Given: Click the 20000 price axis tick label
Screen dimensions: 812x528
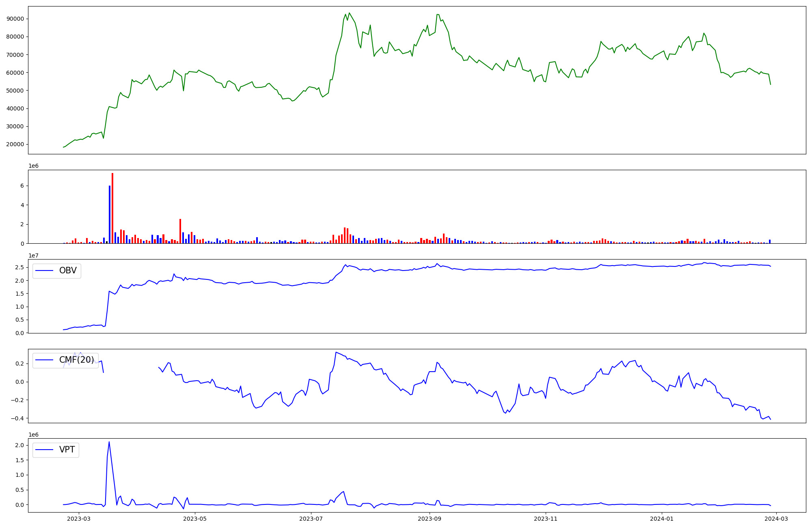Looking at the screenshot, I should click(x=15, y=145).
